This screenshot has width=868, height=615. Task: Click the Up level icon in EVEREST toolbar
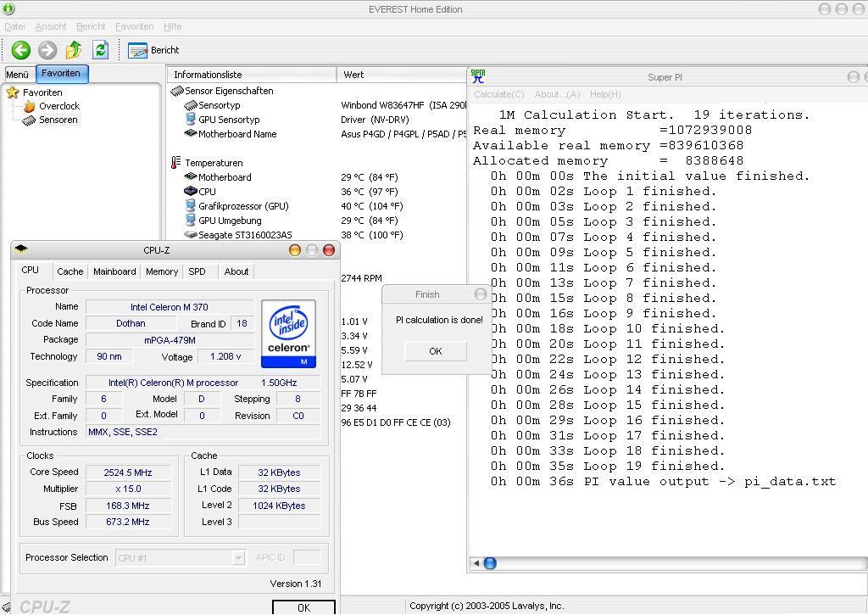tap(74, 50)
